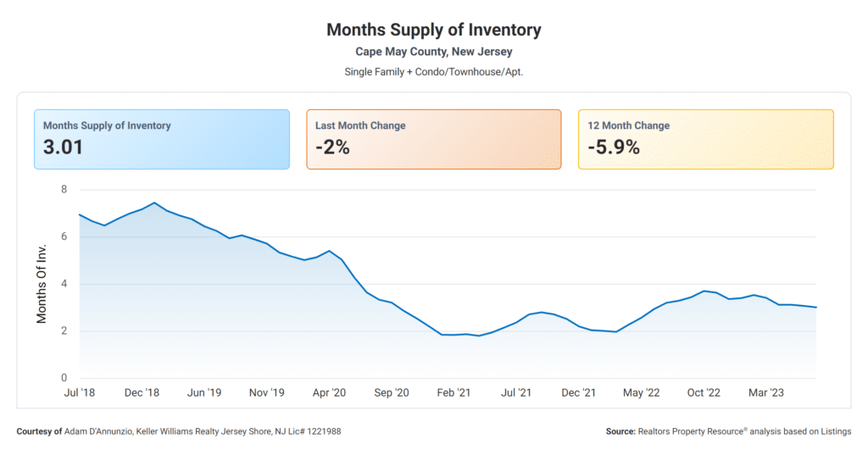Click the blue Months Supply of Inventory card
Screen dimensions: 868x455
(161, 139)
